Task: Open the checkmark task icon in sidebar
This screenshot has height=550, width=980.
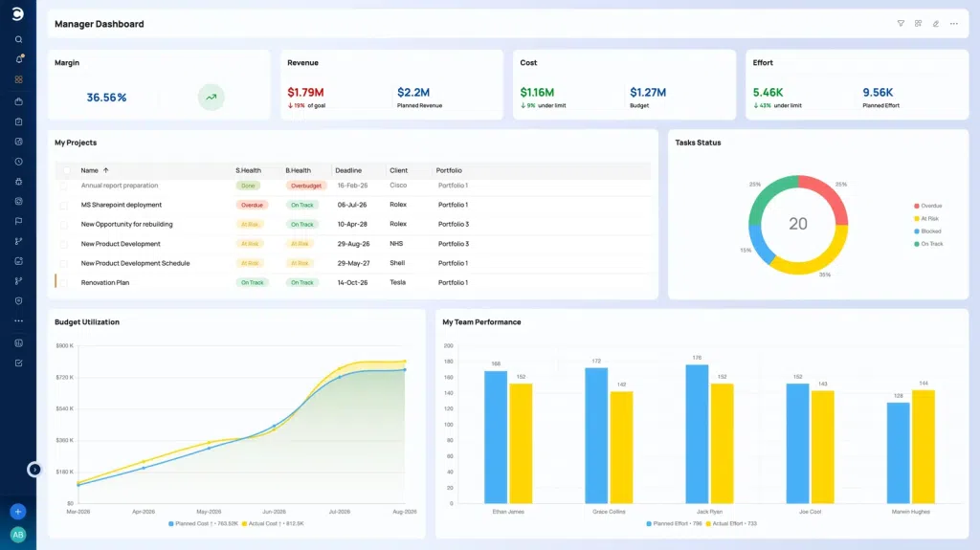Action: [19, 363]
